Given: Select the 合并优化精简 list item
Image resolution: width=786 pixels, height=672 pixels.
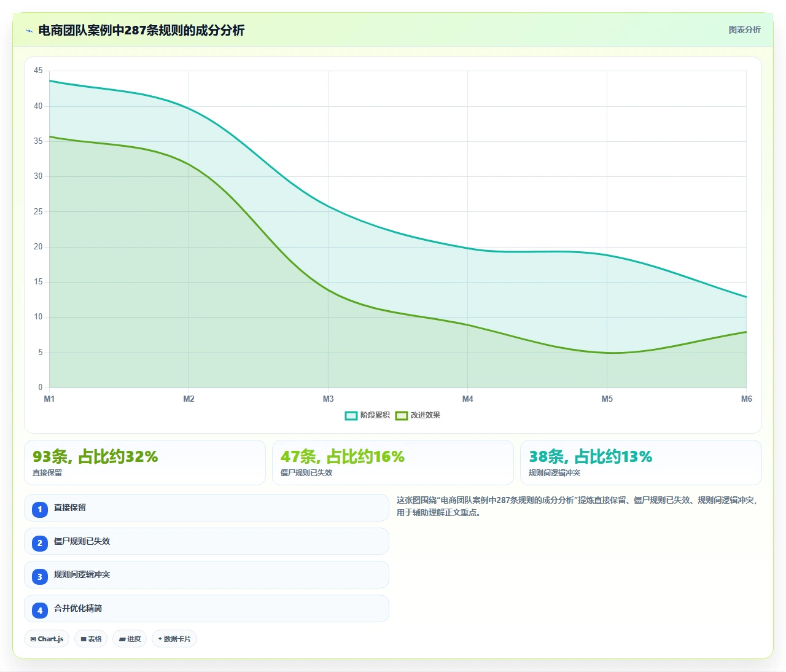Looking at the screenshot, I should tap(206, 609).
